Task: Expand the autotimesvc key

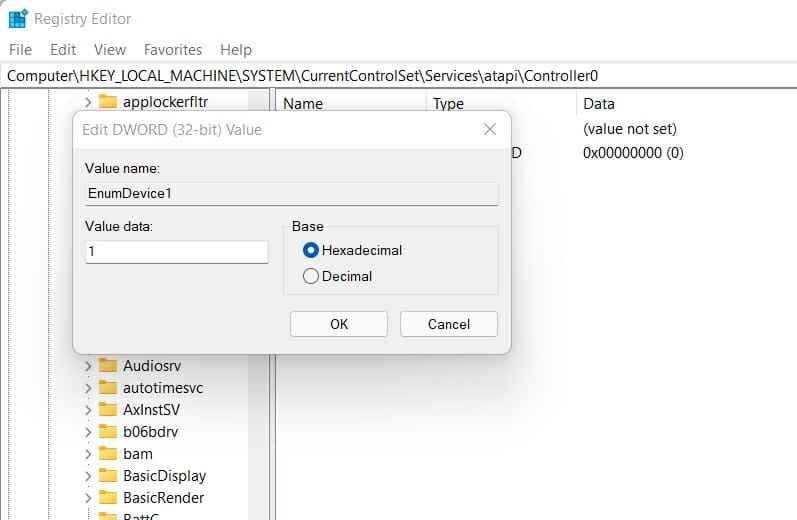Action: click(88, 388)
